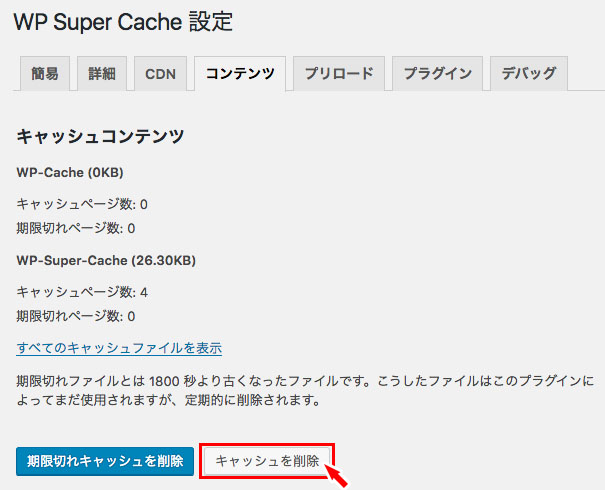Click the すべてのキャッシュファイルを表示 link

click(119, 348)
